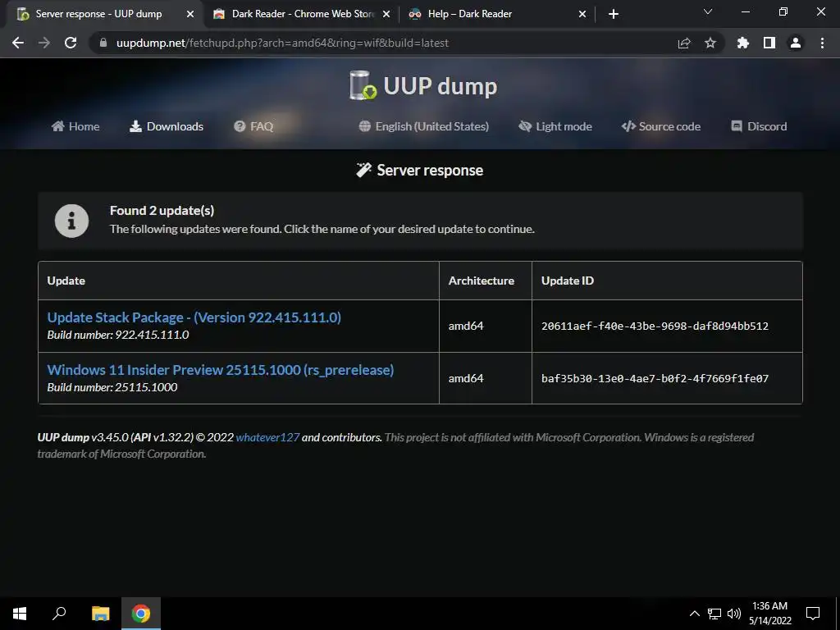Viewport: 840px width, 630px height.
Task: Toggle the Chrome side panel
Action: [769, 43]
